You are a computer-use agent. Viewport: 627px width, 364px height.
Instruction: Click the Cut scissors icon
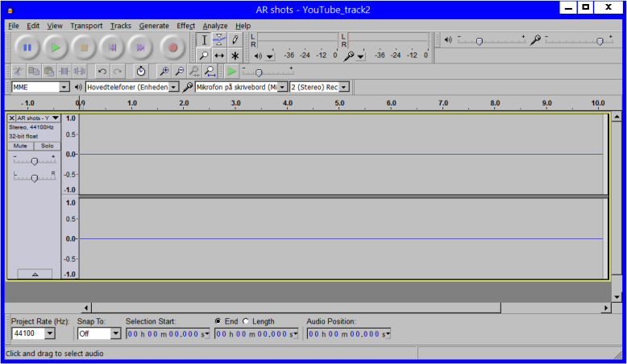click(x=18, y=72)
